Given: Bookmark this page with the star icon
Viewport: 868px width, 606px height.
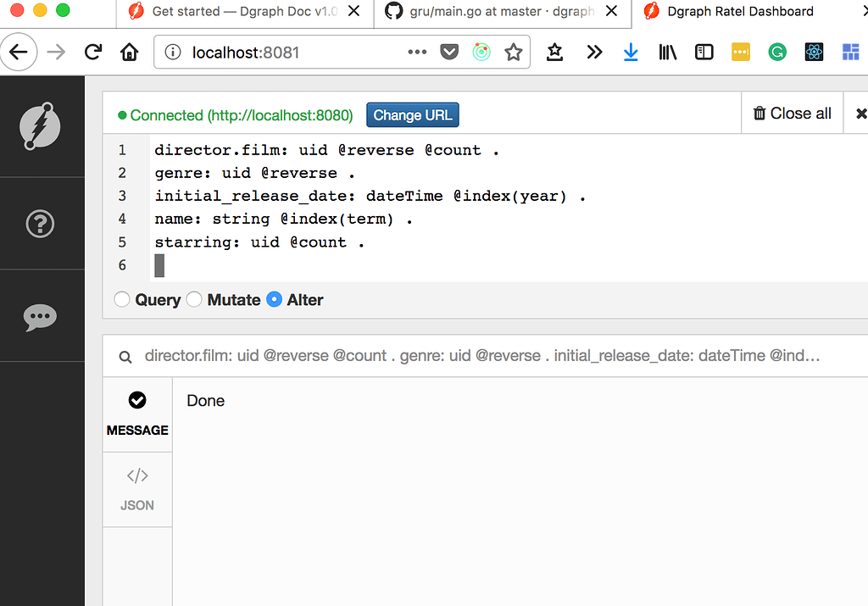Looking at the screenshot, I should [514, 52].
